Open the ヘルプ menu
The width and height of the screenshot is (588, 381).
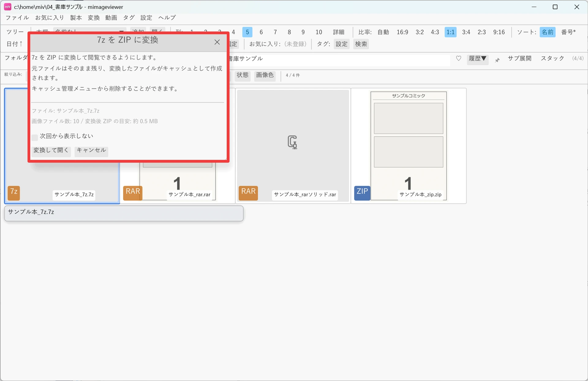167,18
